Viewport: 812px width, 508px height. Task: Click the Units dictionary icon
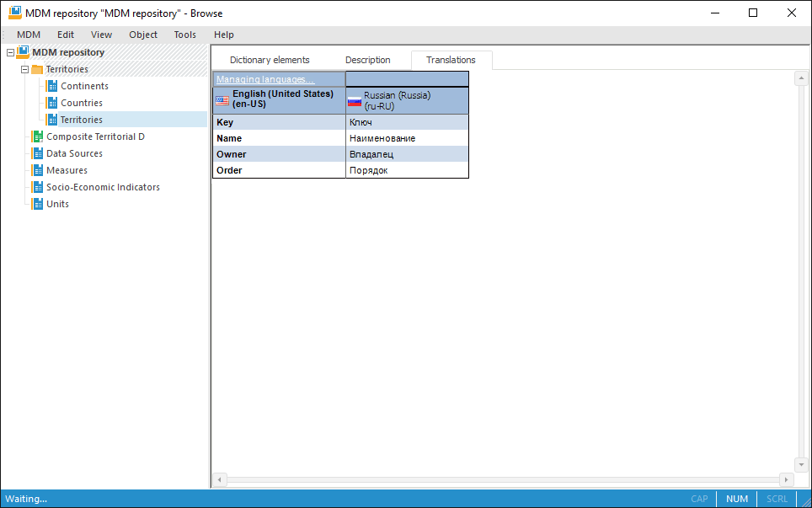37,204
